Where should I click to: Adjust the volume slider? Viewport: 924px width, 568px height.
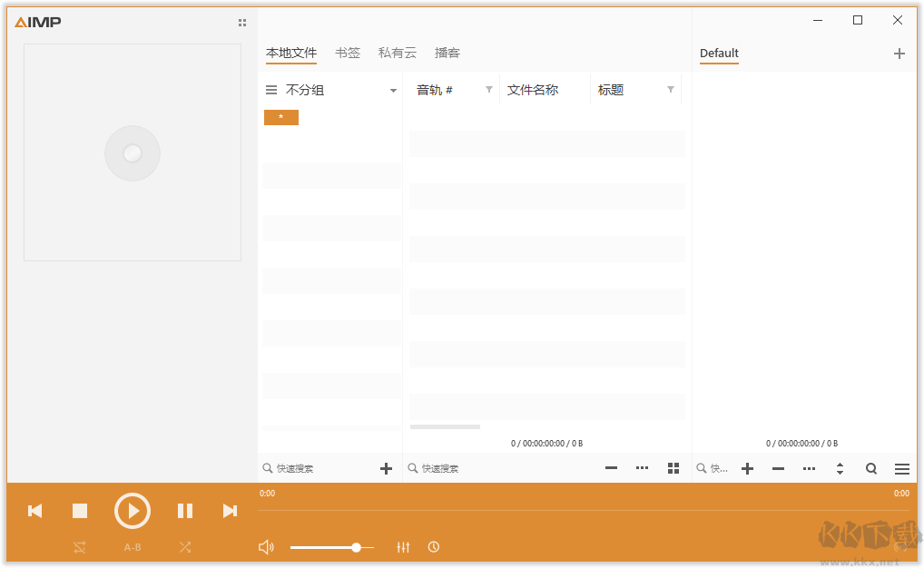pyautogui.click(x=332, y=547)
